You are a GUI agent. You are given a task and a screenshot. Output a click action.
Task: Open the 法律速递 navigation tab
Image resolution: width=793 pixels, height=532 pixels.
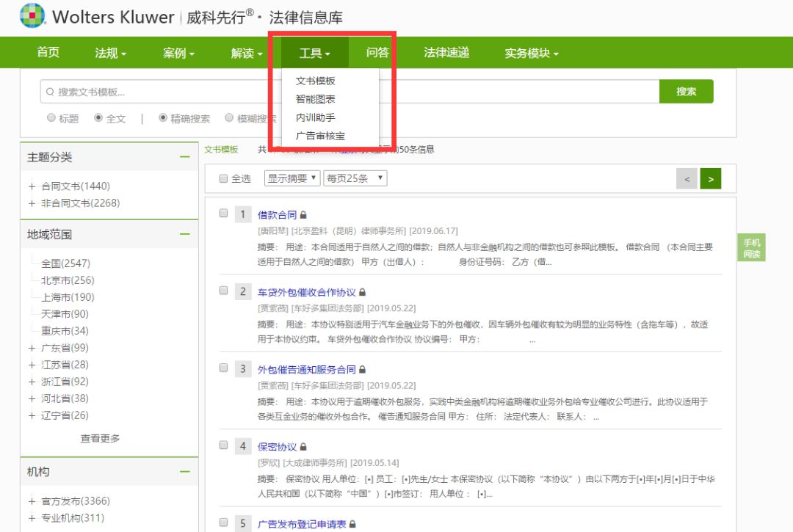(x=446, y=53)
